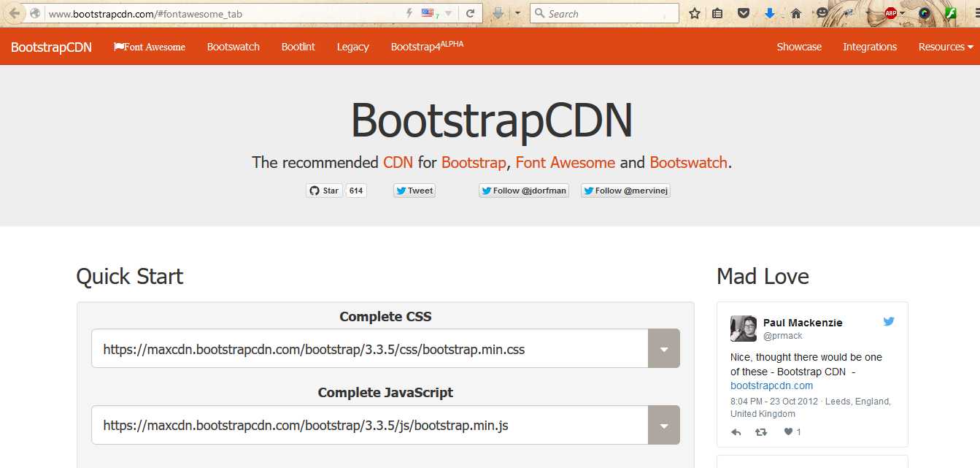Open the Adblock Plus ABP icon
This screenshot has width=980, height=468.
pyautogui.click(x=890, y=13)
